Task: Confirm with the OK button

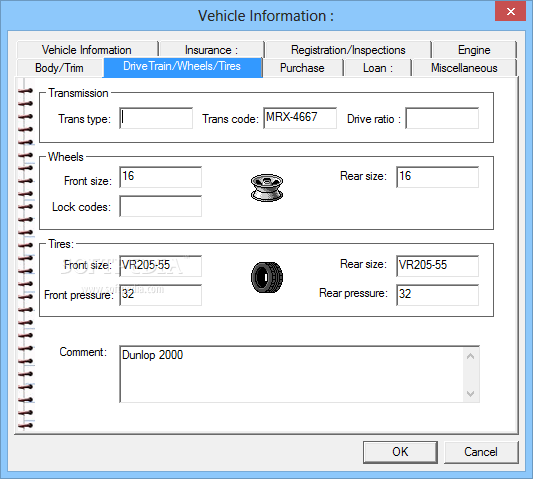Action: (x=400, y=452)
